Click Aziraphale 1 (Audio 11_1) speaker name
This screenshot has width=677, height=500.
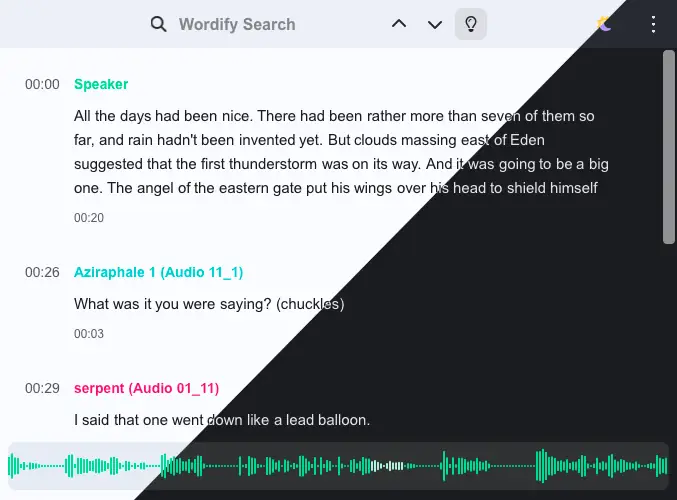[x=158, y=272]
